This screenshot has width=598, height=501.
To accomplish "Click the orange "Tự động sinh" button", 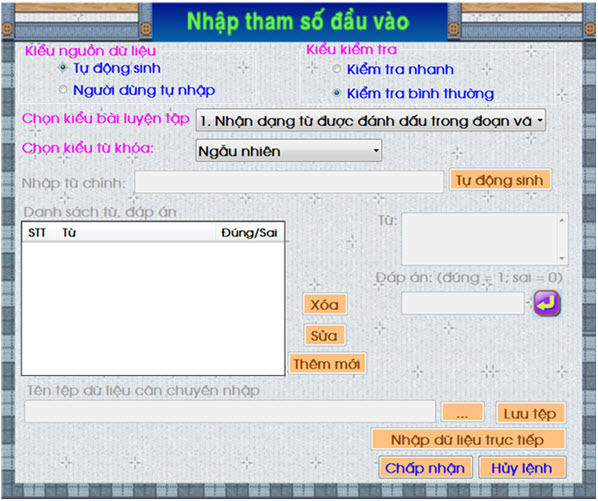I will coord(500,180).
